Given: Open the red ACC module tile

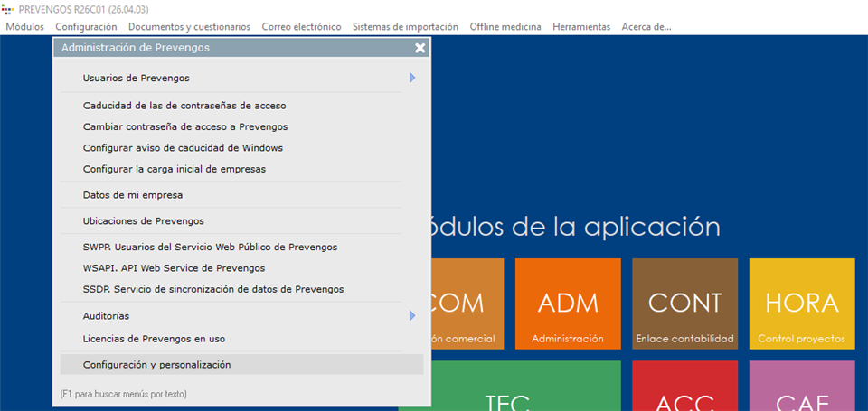Looking at the screenshot, I should 684,387.
